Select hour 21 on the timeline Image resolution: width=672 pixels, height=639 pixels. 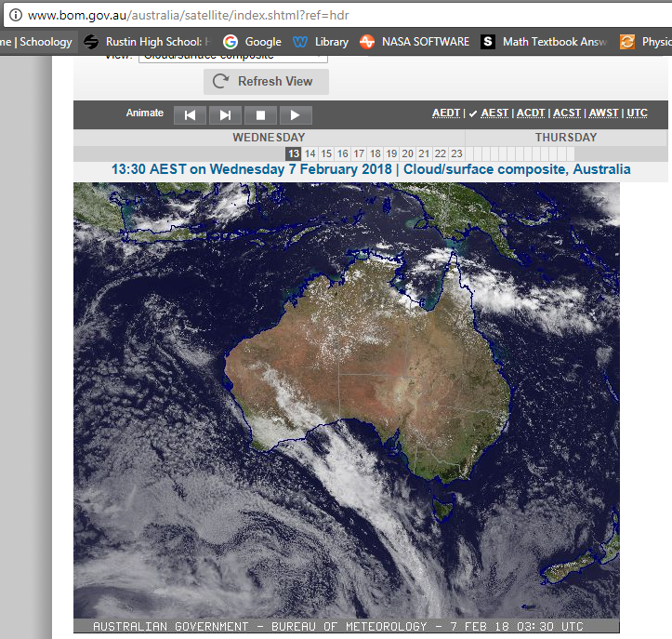coord(424,153)
